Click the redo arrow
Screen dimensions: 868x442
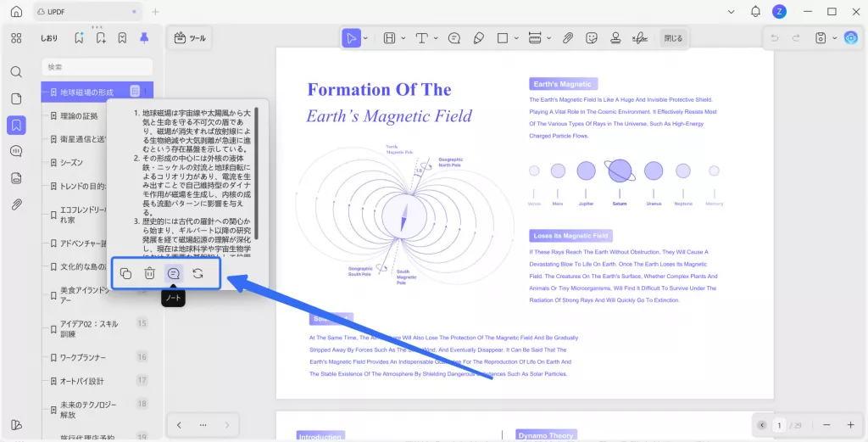click(x=796, y=38)
